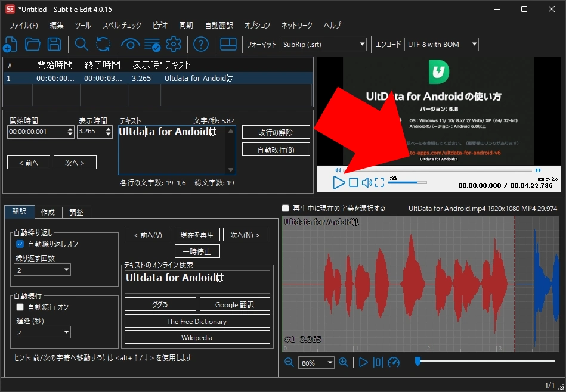Open ツール menu
Image resolution: width=566 pixels, height=392 pixels.
coord(83,25)
